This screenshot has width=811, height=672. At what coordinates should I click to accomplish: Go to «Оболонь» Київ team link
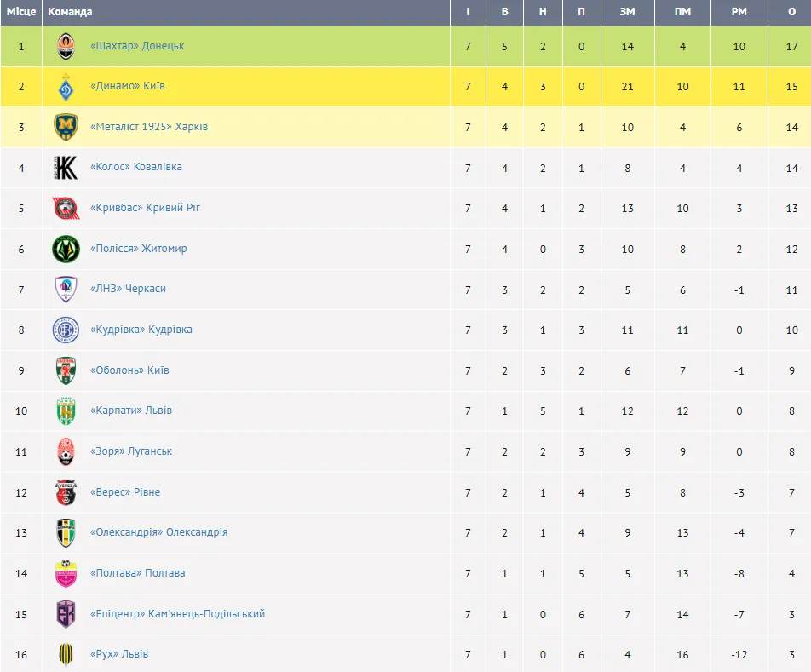pyautogui.click(x=129, y=370)
